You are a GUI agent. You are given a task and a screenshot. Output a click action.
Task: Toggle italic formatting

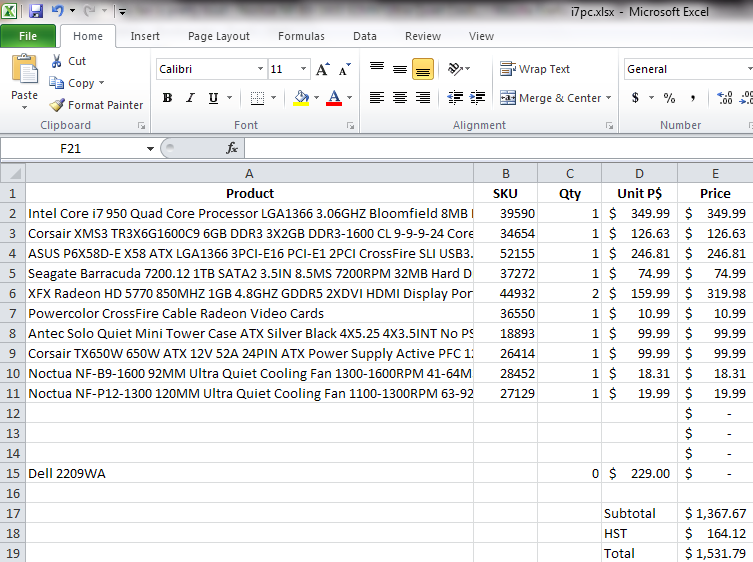[190, 98]
